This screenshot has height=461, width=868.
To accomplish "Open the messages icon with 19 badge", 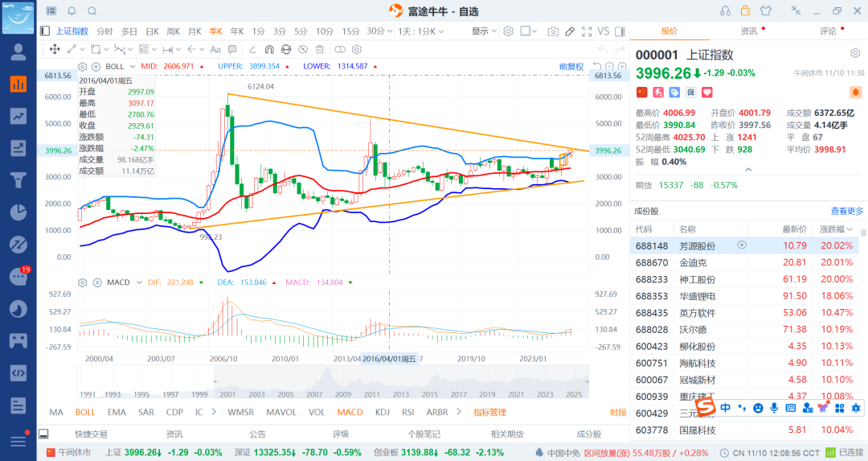I will (x=18, y=277).
